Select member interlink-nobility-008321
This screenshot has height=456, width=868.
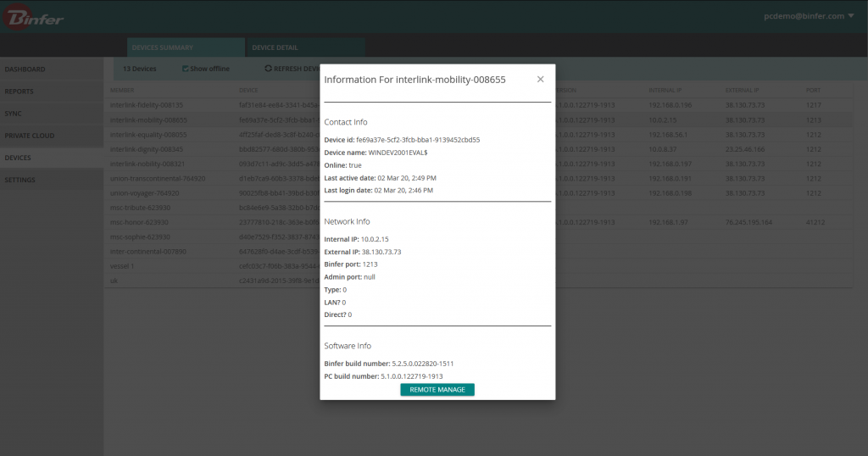147,164
